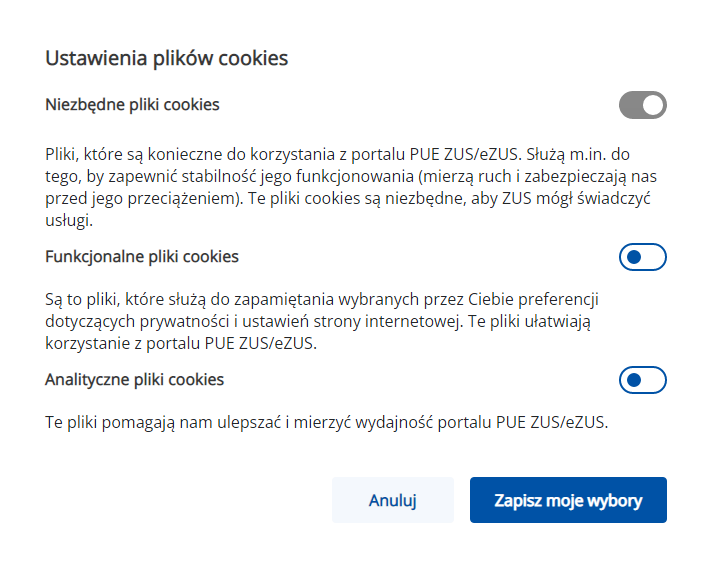Image resolution: width=712 pixels, height=568 pixels.
Task: Select the Analityczne pliki cookies label
Action: [x=135, y=380]
